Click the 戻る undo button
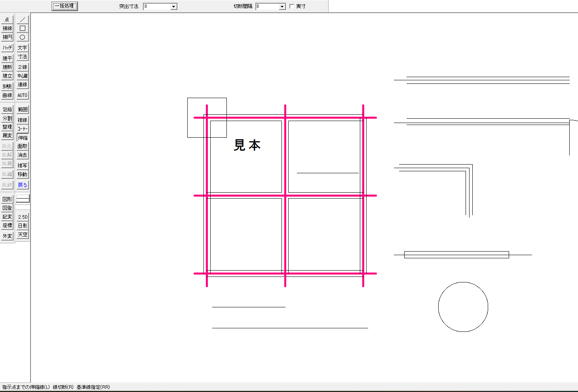The height and width of the screenshot is (392, 578). click(x=23, y=185)
